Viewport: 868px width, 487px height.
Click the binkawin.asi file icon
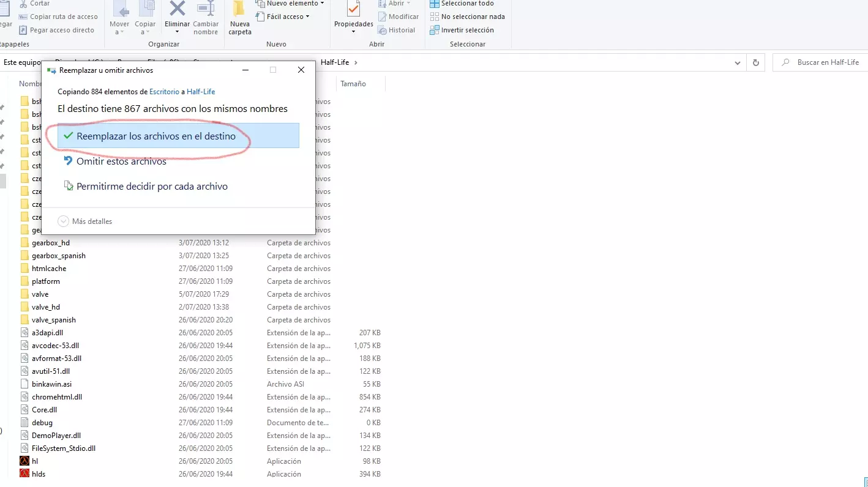pyautogui.click(x=24, y=384)
